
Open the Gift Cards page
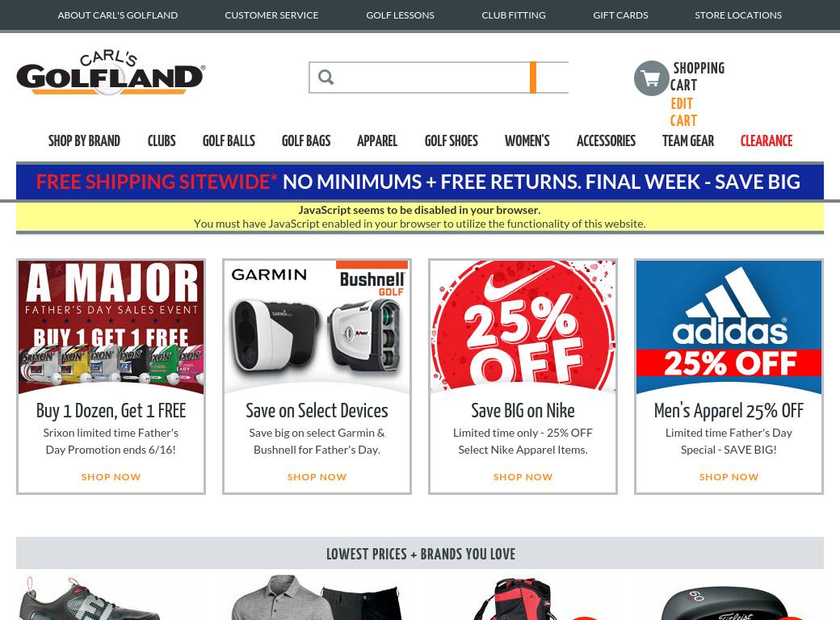click(620, 15)
